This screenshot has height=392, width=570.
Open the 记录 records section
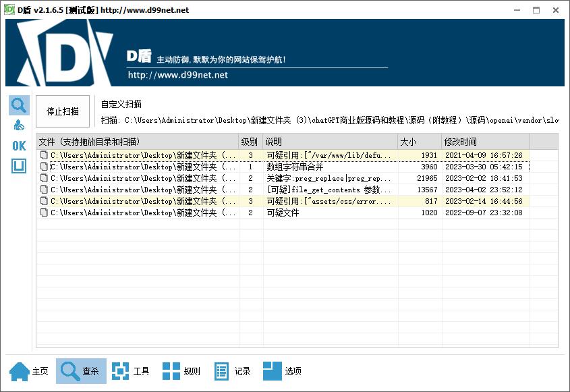pyautogui.click(x=232, y=371)
